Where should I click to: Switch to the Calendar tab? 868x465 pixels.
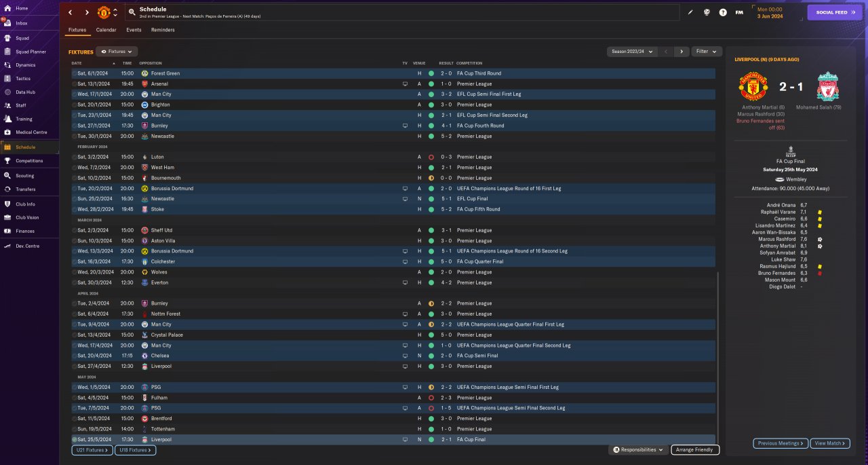pos(106,30)
